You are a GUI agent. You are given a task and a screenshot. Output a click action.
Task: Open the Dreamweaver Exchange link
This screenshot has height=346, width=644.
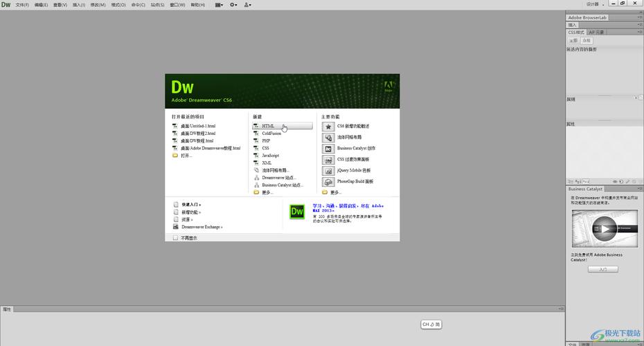202,227
